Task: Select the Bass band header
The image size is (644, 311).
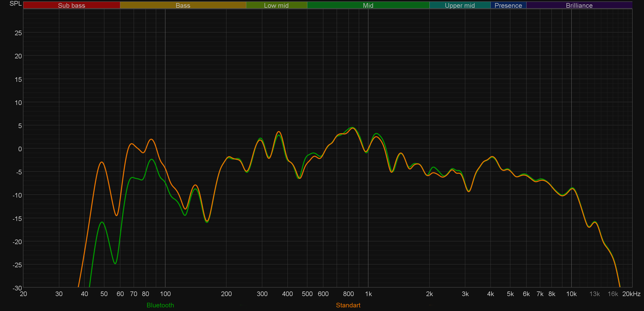Action: click(x=183, y=5)
